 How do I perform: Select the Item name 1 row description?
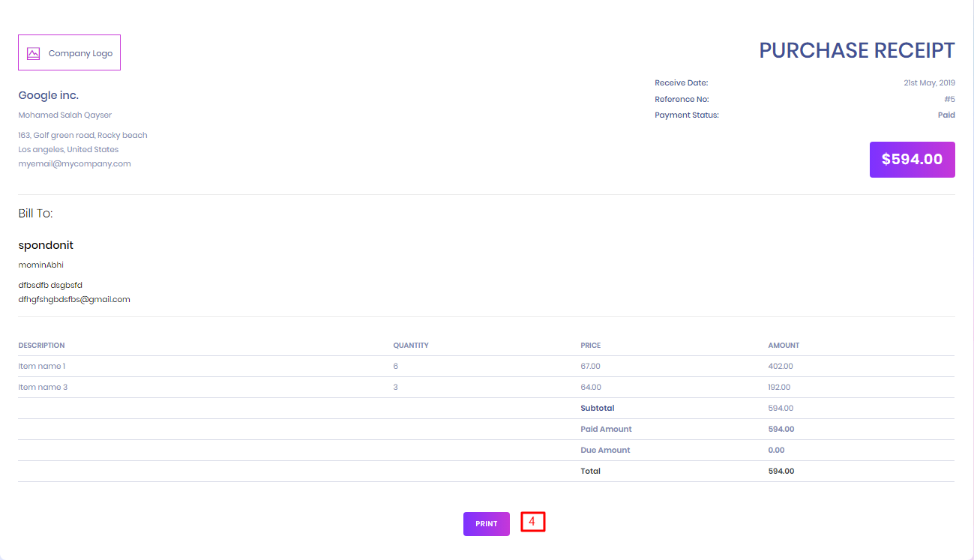[x=42, y=366]
